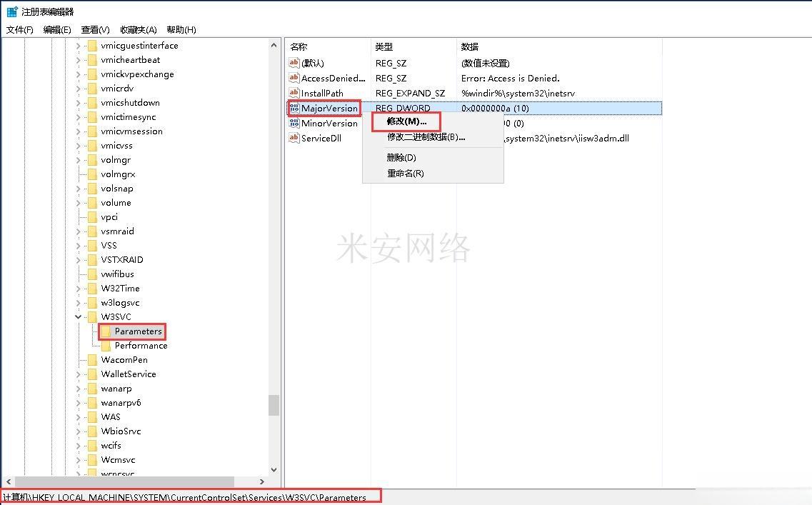
Task: Click the Registry Editor app icon in title bar
Action: (x=12, y=11)
